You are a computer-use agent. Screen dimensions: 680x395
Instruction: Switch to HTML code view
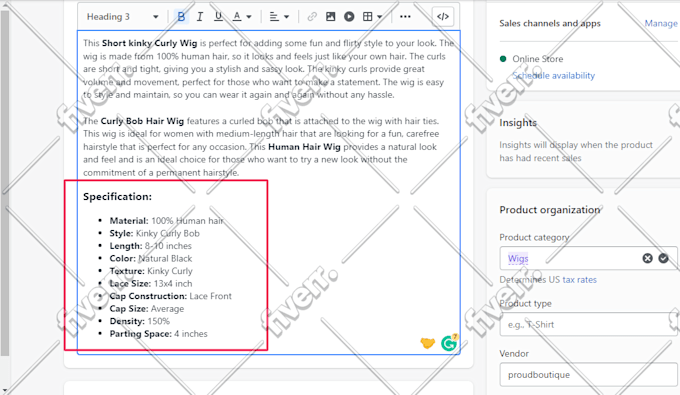click(x=443, y=16)
